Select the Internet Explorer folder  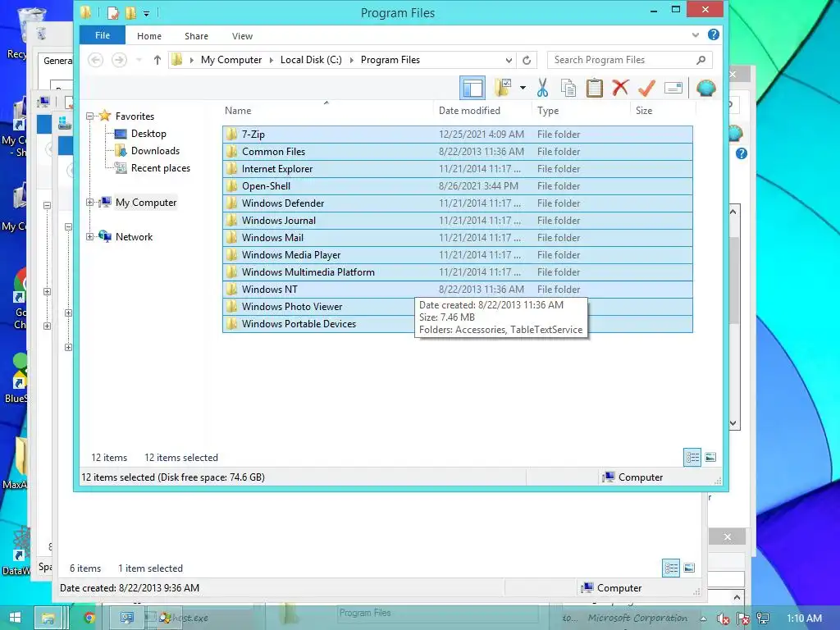(x=458, y=169)
